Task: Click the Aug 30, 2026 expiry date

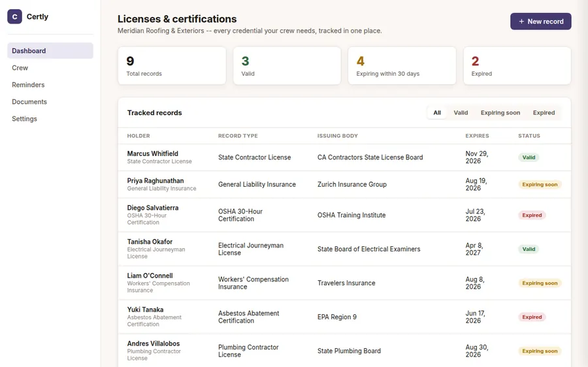Action: (477, 351)
